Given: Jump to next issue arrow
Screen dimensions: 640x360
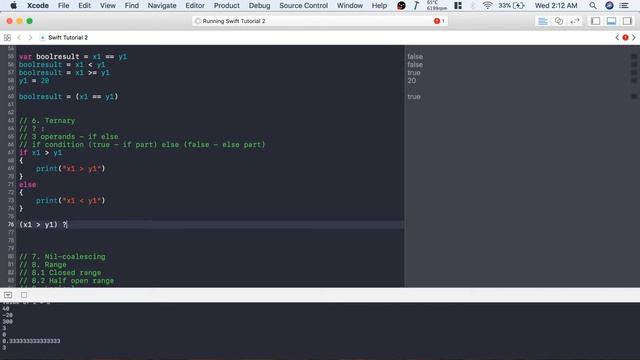Looking at the screenshot, I should pyautogui.click(x=633, y=38).
